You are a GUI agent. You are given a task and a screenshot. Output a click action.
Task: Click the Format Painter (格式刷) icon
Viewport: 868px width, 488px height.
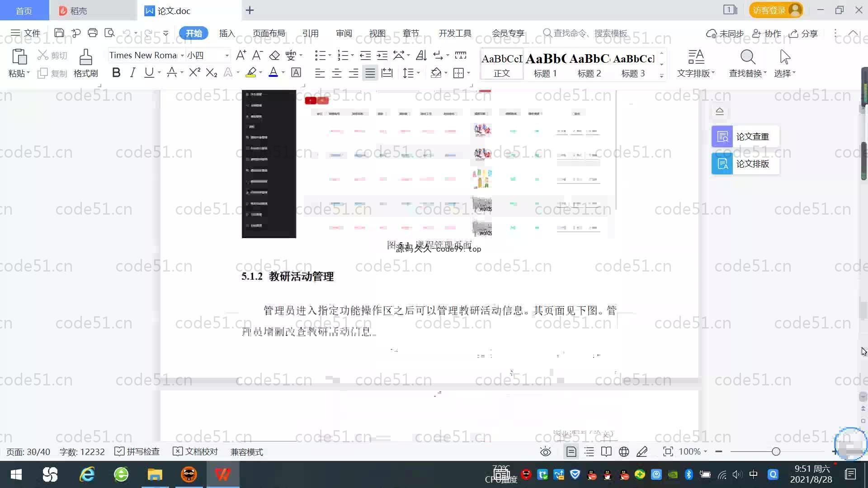85,58
